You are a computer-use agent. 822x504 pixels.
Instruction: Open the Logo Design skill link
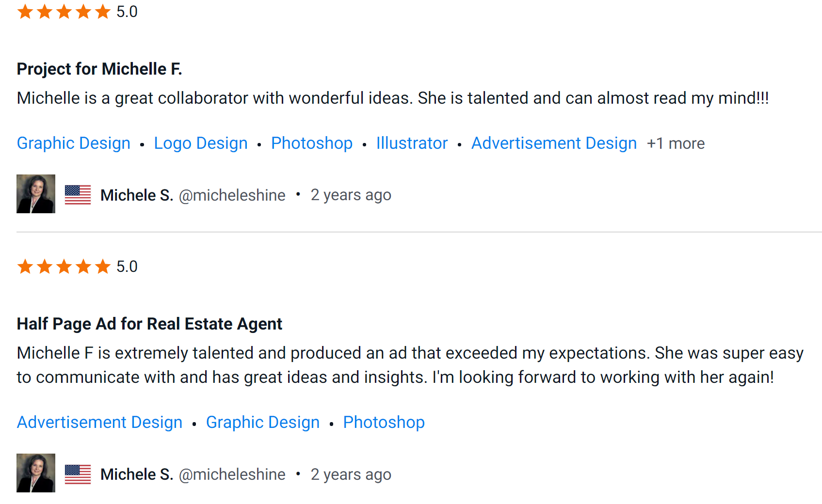tap(201, 143)
